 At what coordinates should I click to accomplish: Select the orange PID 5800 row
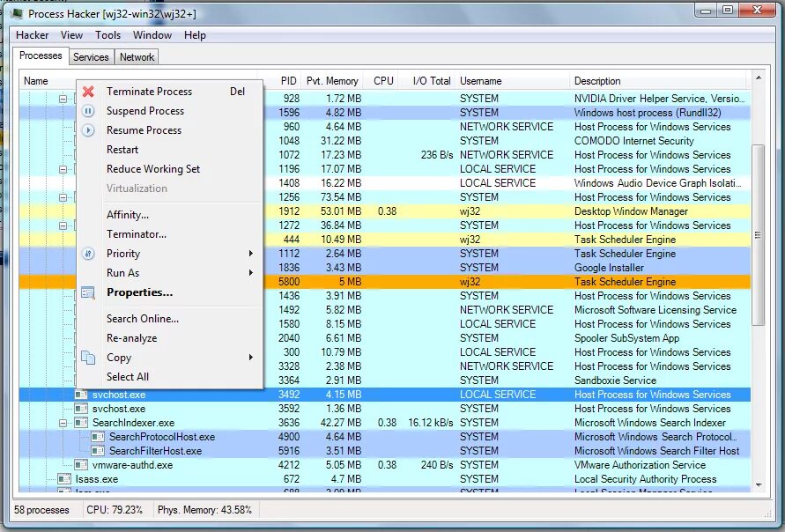(x=384, y=282)
